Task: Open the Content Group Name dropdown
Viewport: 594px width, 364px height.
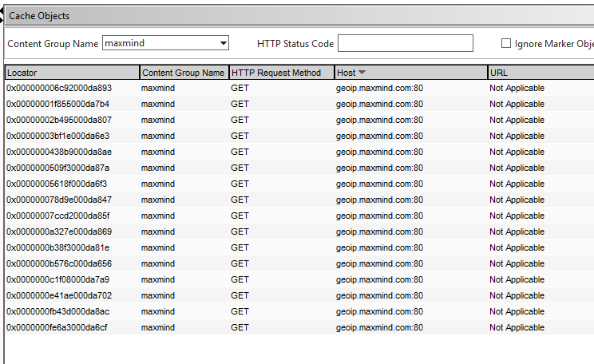Action: point(223,43)
